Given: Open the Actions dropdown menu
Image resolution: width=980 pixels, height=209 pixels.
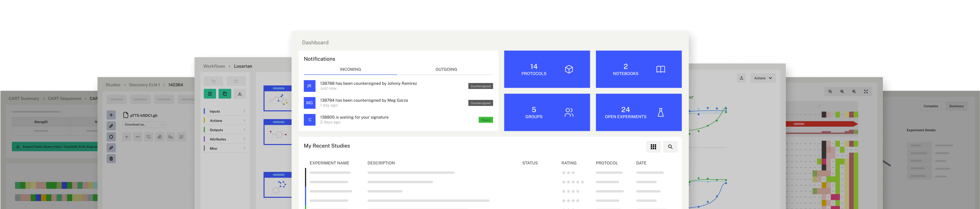Looking at the screenshot, I should click(763, 78).
